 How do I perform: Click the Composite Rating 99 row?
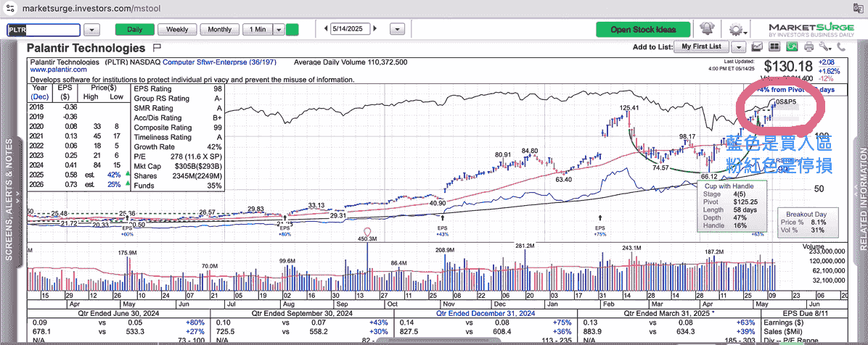click(x=178, y=128)
